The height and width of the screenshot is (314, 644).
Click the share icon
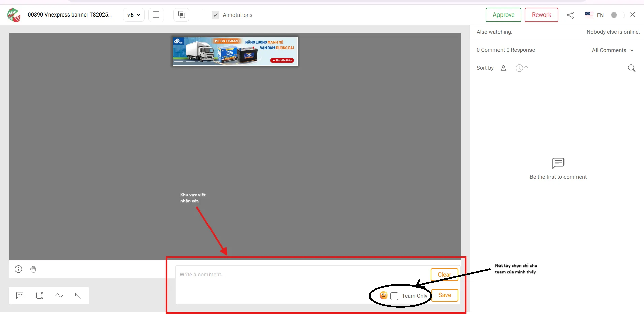tap(570, 15)
